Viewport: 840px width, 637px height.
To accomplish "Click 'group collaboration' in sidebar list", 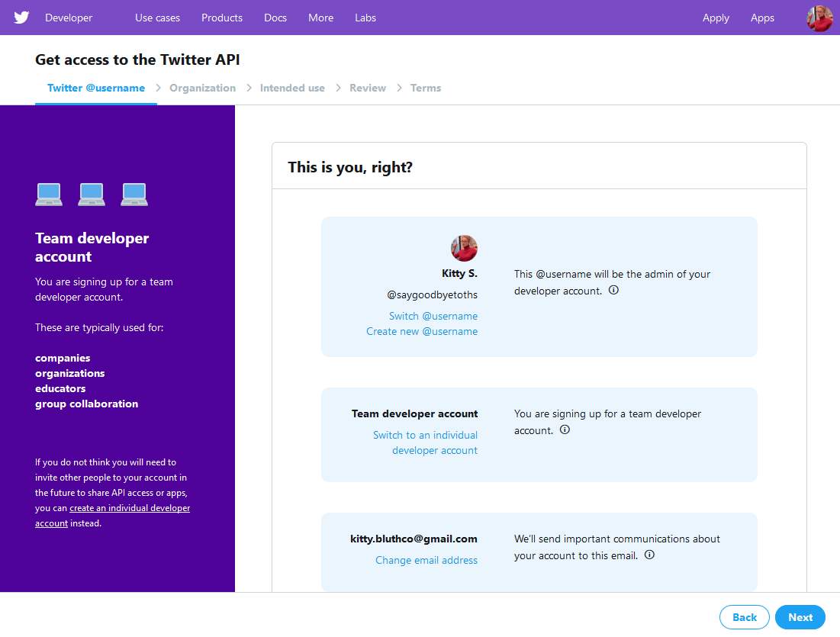I will [87, 404].
